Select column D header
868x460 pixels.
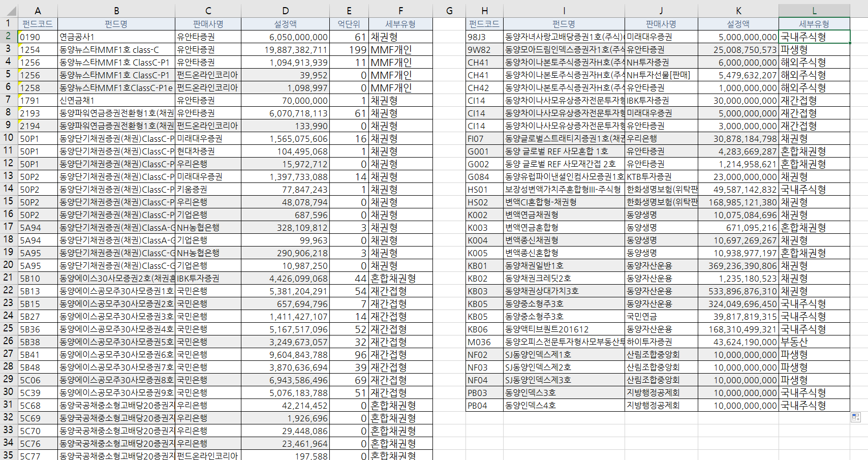point(286,11)
